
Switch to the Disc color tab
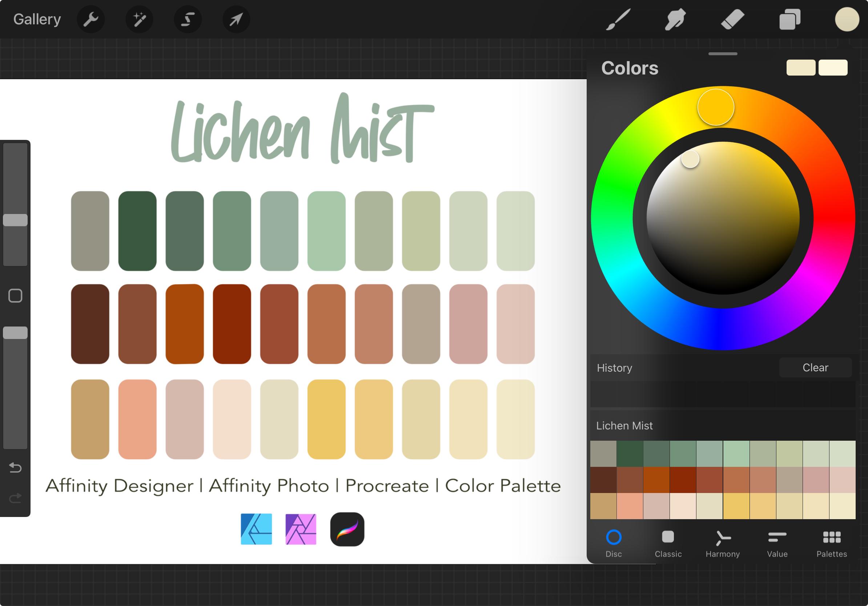614,544
